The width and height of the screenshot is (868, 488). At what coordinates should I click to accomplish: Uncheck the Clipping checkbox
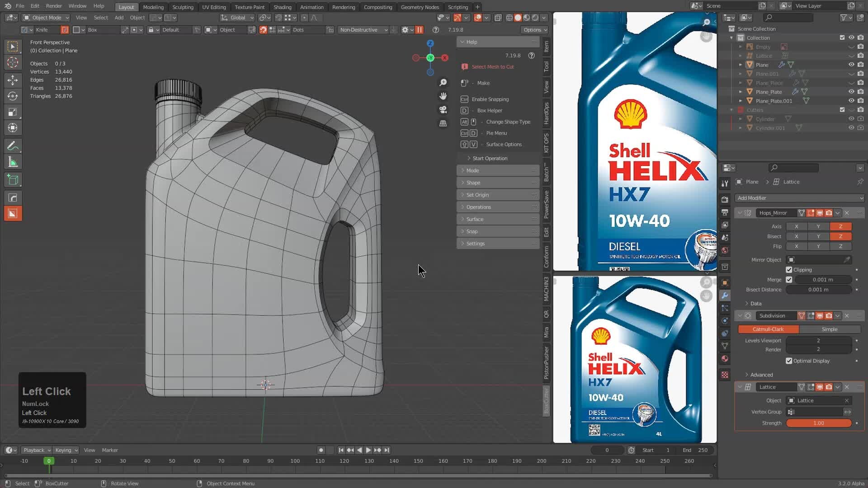pyautogui.click(x=789, y=270)
